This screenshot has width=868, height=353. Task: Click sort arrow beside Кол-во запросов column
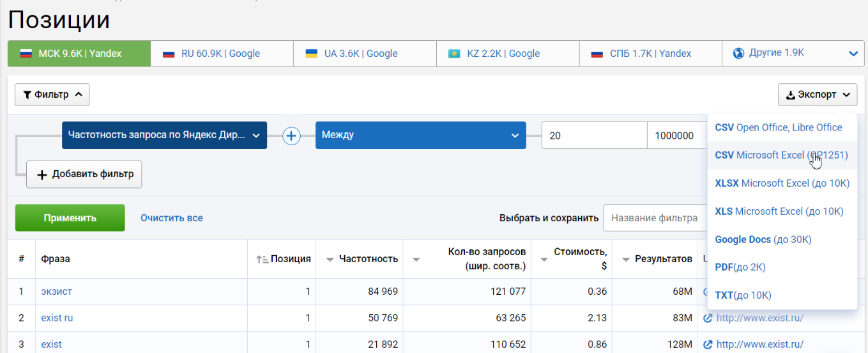pyautogui.click(x=416, y=260)
